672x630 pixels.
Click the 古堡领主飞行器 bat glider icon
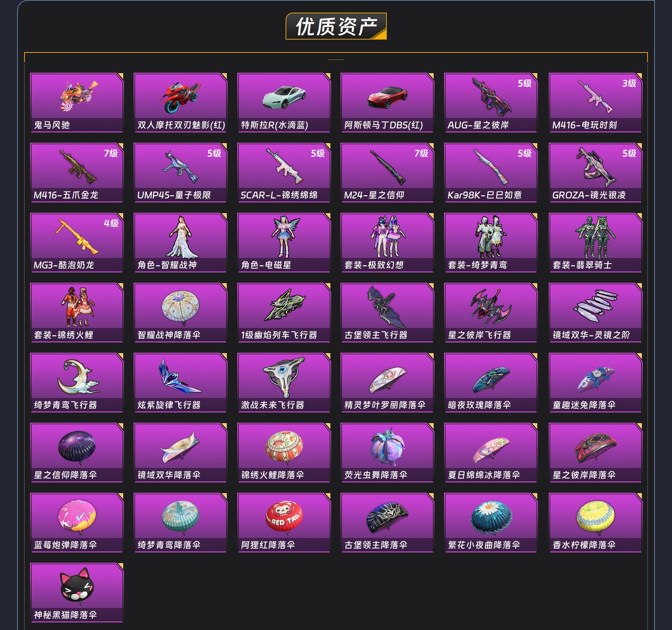(387, 307)
